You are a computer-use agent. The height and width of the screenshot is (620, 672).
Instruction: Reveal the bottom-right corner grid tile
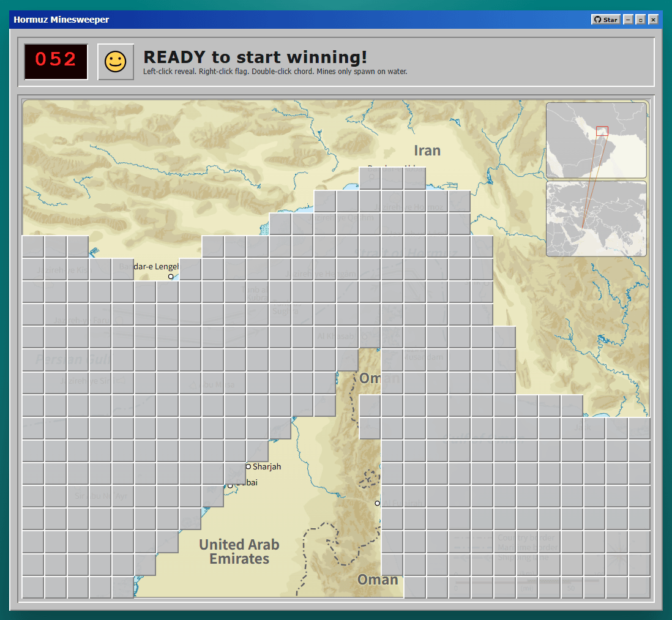click(639, 587)
